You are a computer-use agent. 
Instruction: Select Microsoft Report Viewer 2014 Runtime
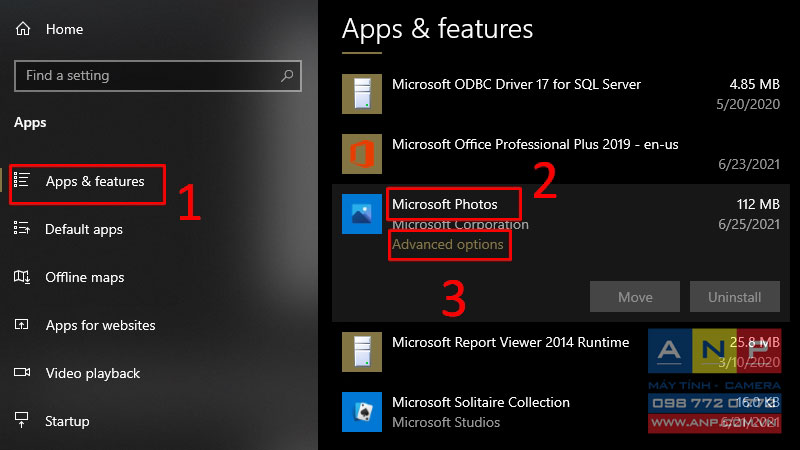click(x=510, y=342)
